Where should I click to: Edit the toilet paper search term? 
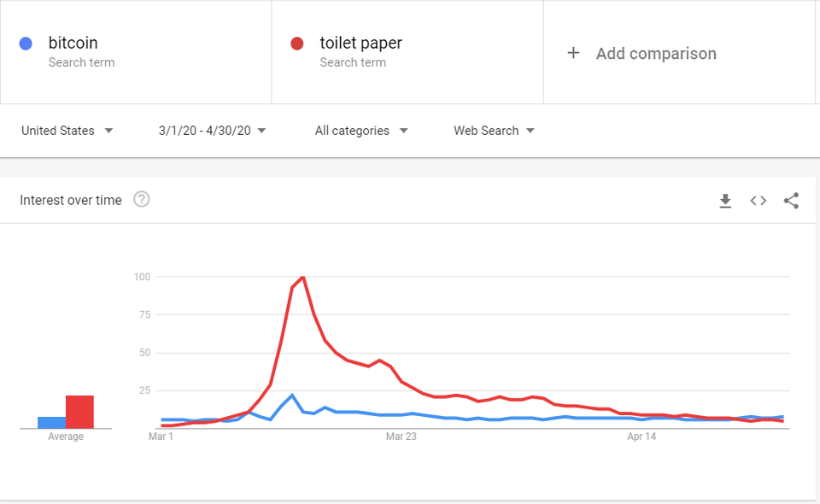[360, 43]
